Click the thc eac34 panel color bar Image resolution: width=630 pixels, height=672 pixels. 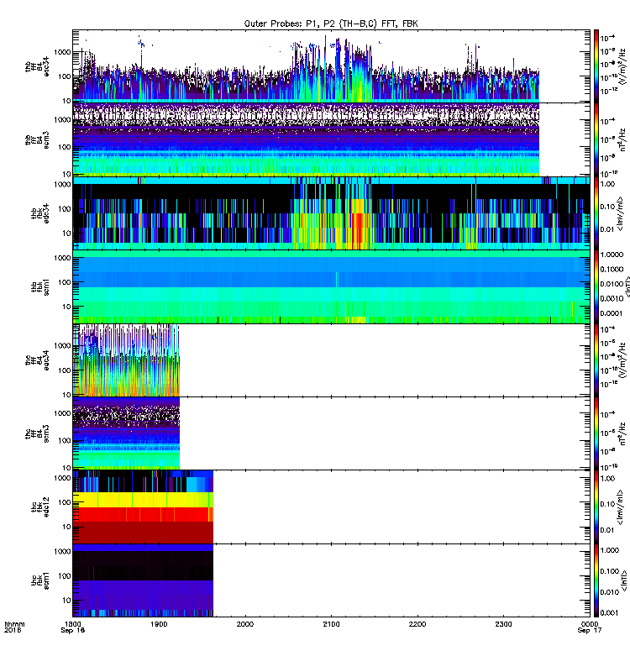pyautogui.click(x=596, y=360)
